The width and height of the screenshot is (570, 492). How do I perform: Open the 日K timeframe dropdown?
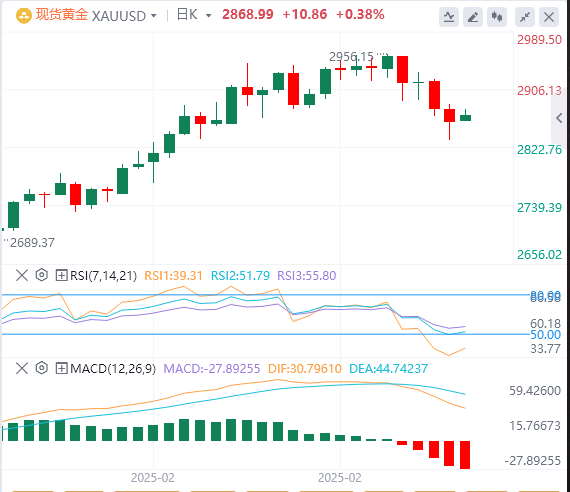[x=209, y=16]
